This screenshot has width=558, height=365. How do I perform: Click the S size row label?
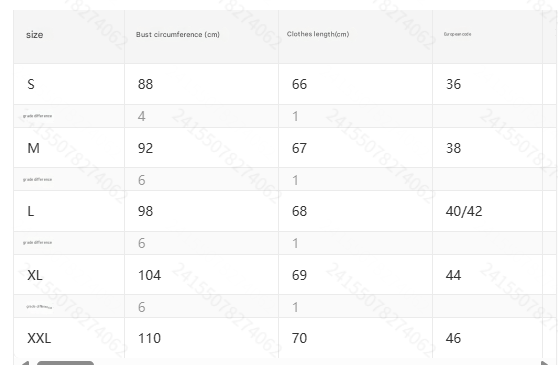(x=31, y=84)
